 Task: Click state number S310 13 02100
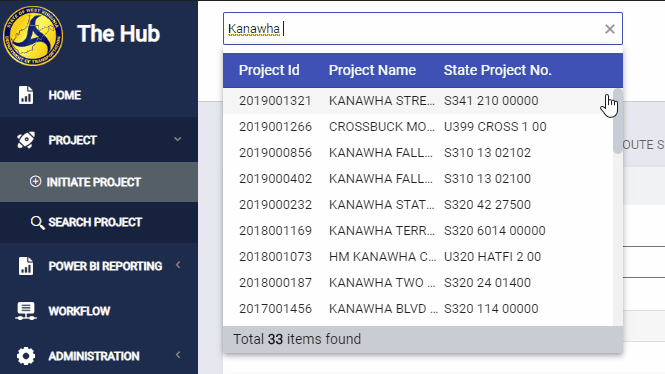487,179
